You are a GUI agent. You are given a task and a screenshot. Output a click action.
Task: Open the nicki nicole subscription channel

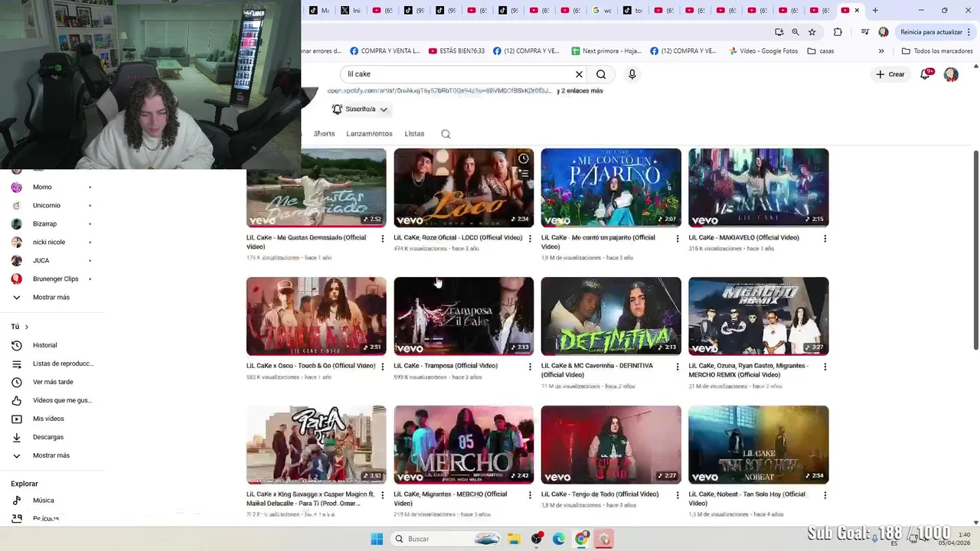(x=51, y=242)
